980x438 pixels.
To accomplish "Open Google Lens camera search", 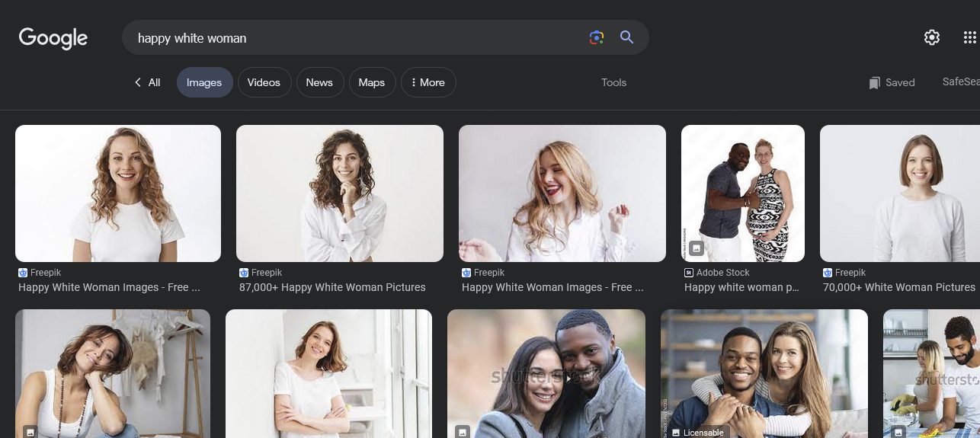I will (x=596, y=37).
